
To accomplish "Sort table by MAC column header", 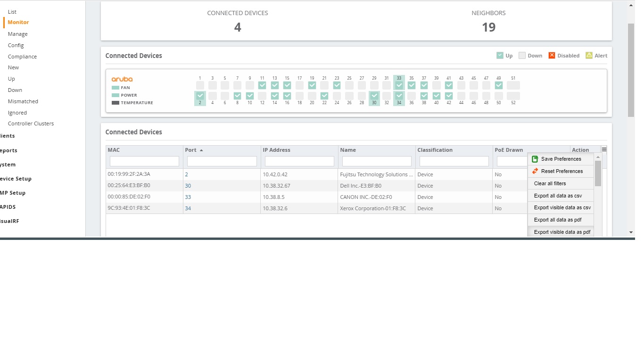I will [114, 150].
